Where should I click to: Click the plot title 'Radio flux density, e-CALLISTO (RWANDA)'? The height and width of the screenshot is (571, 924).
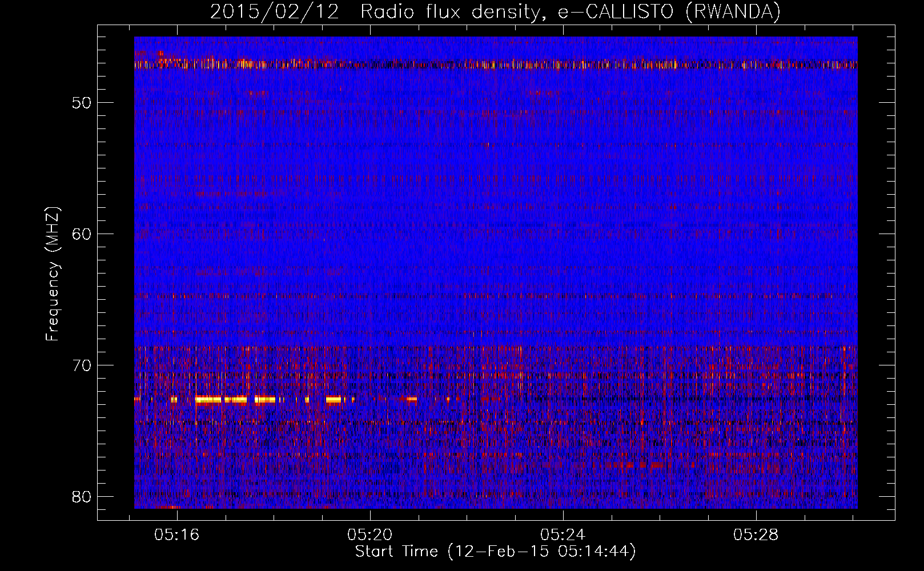[x=571, y=12]
